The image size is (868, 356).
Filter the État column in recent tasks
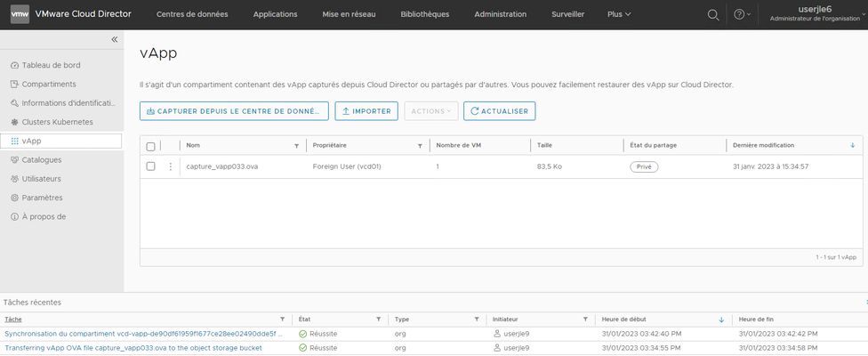coord(379,320)
